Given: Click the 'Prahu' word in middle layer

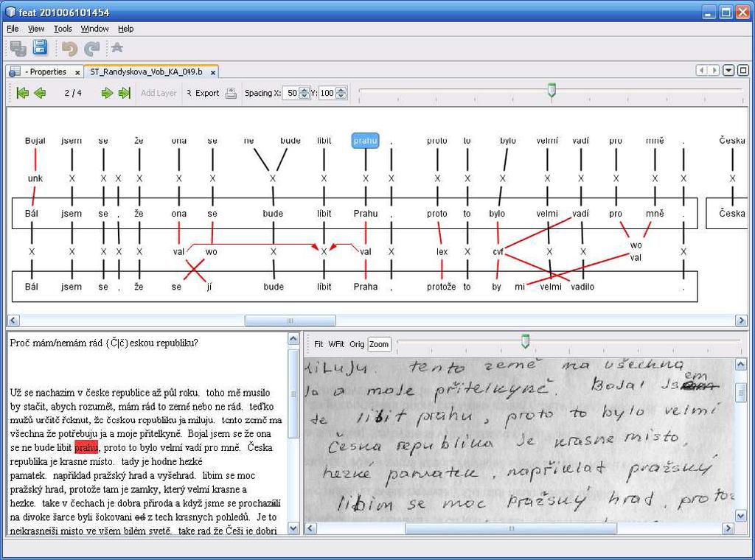Looking at the screenshot, I should (x=366, y=213).
